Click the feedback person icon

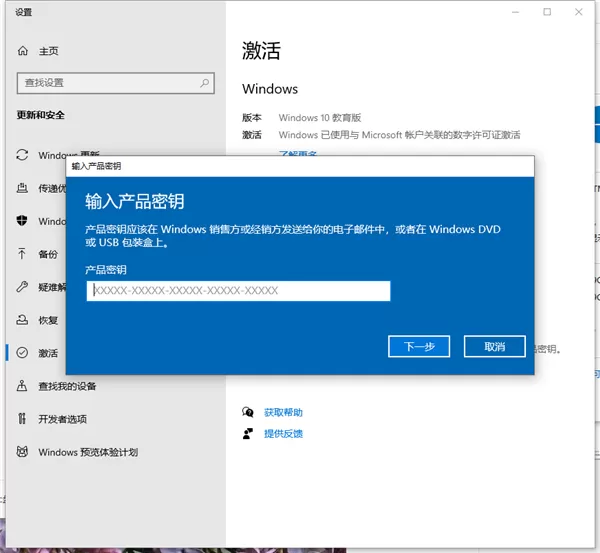pyautogui.click(x=248, y=434)
